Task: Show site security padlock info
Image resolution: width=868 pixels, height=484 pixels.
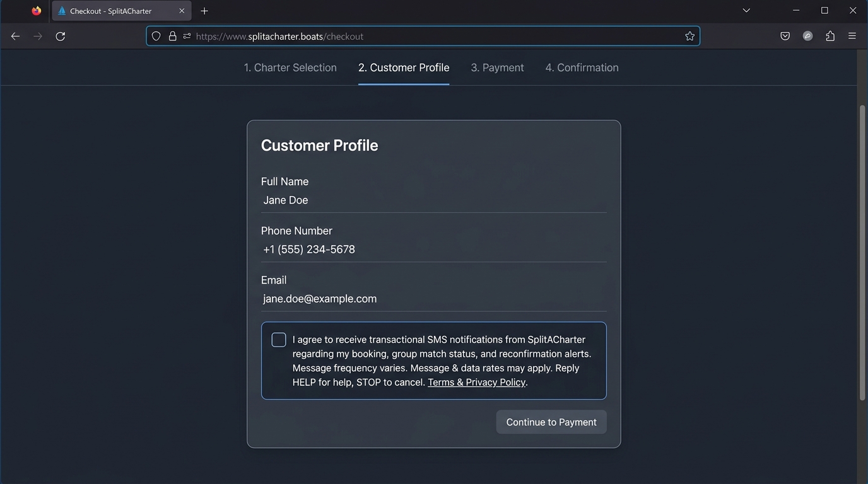Action: click(172, 37)
